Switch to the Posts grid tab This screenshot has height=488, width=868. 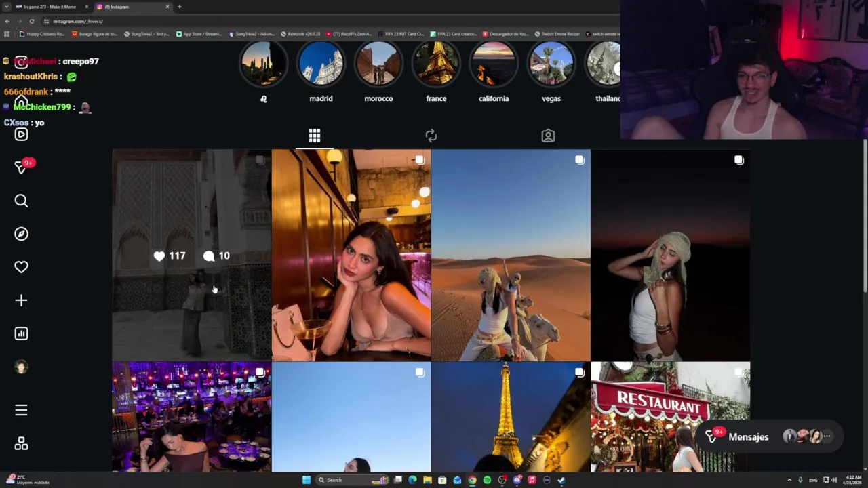point(315,136)
